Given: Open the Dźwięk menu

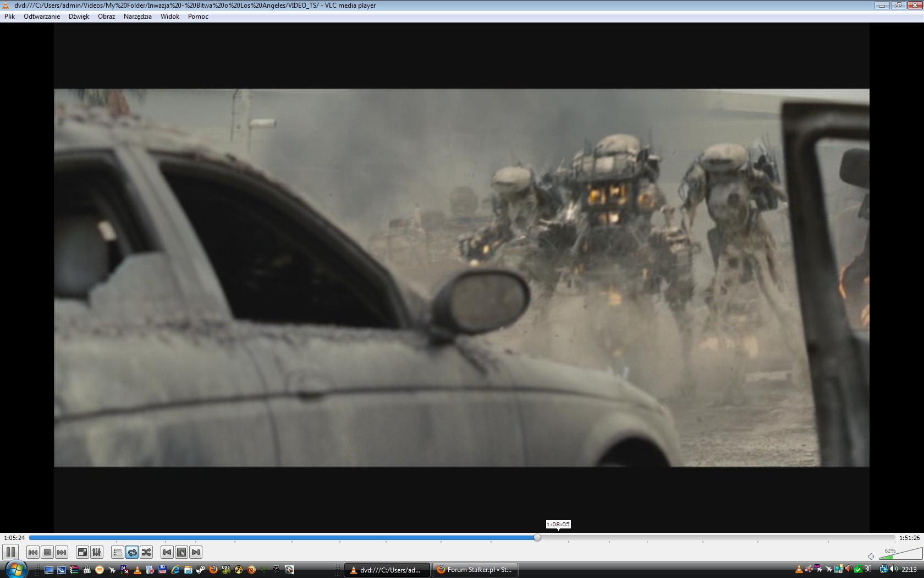Looking at the screenshot, I should 79,17.
